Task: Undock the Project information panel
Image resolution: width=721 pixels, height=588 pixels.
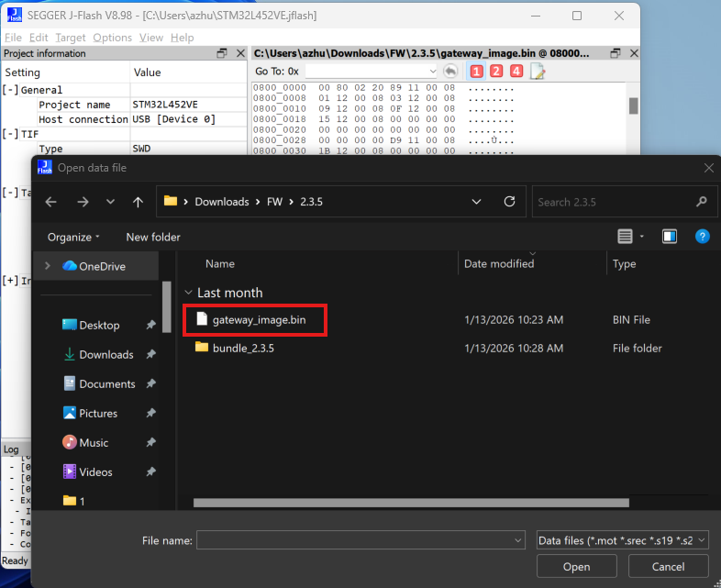Action: pos(222,53)
